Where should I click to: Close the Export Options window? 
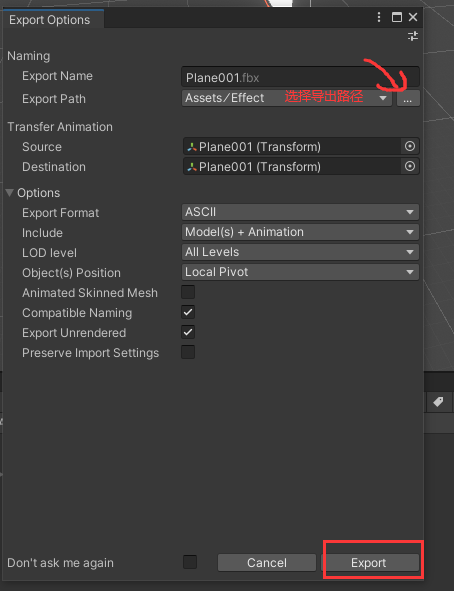point(413,17)
